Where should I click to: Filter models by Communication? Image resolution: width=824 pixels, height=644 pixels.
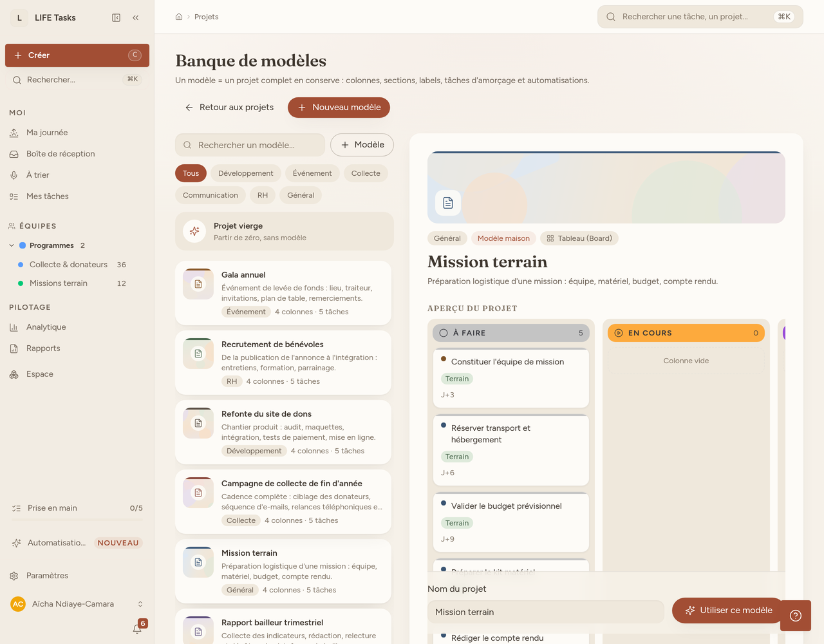(x=211, y=195)
